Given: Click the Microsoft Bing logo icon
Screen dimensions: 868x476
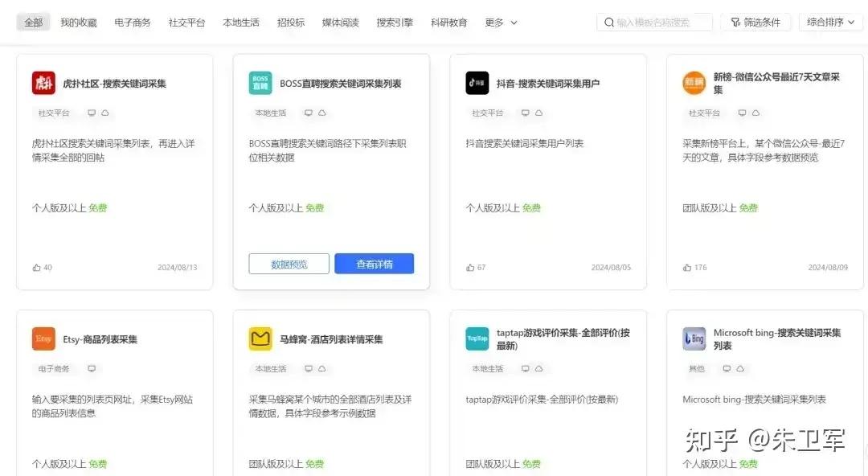Looking at the screenshot, I should click(x=694, y=339).
